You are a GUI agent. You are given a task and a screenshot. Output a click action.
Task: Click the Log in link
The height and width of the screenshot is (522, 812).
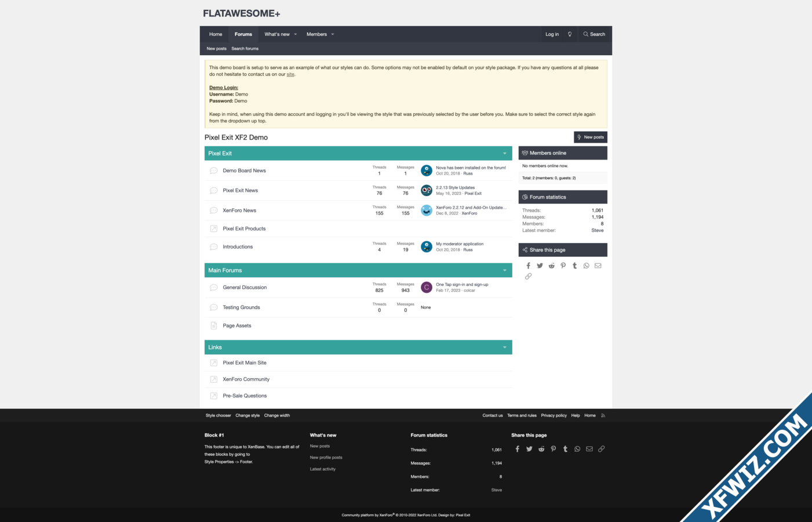pyautogui.click(x=552, y=34)
